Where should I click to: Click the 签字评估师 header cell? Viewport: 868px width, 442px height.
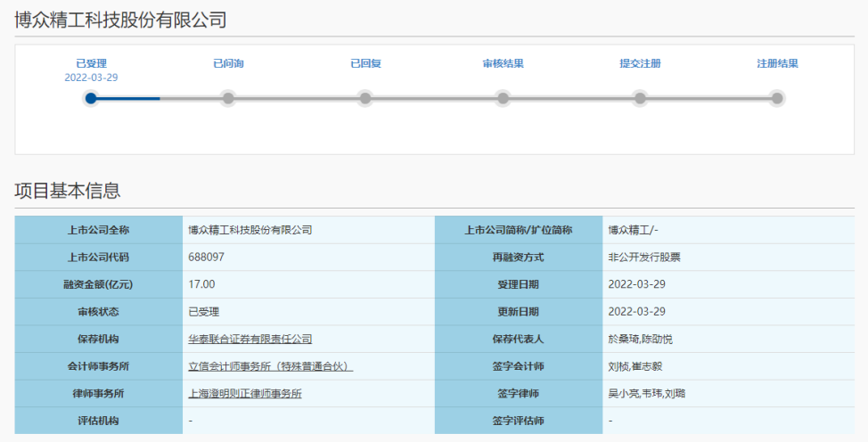click(x=519, y=421)
